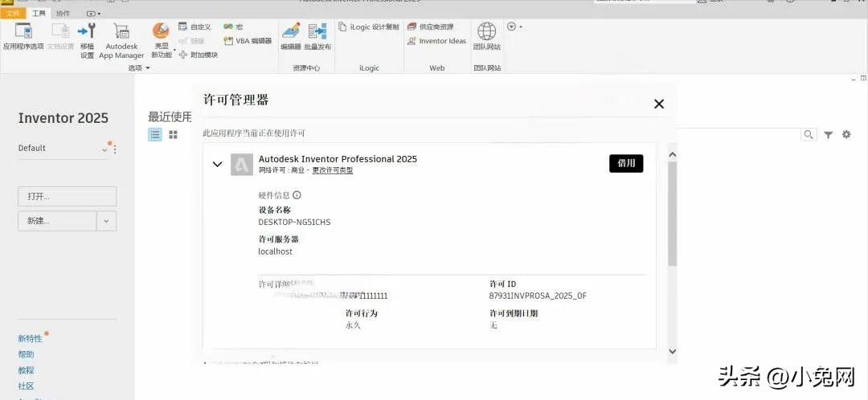The width and height of the screenshot is (868, 400).
Task: Click the 许可到期日期 expiry date label
Action: tap(514, 313)
